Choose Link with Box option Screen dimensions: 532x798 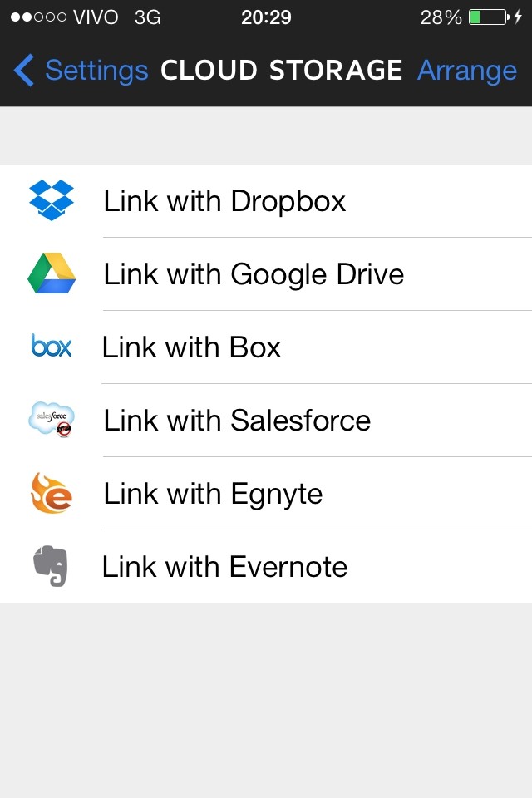pos(266,347)
